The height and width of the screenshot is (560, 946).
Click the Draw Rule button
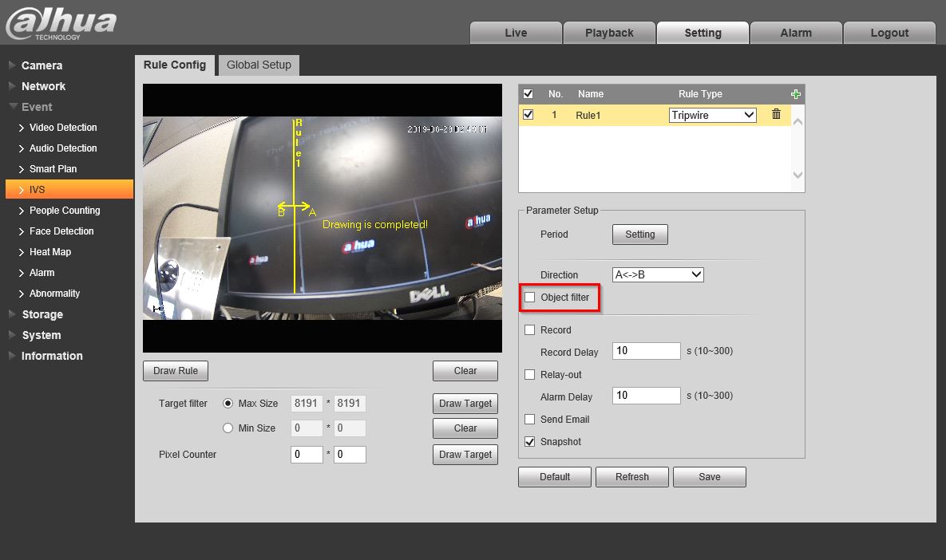click(176, 371)
